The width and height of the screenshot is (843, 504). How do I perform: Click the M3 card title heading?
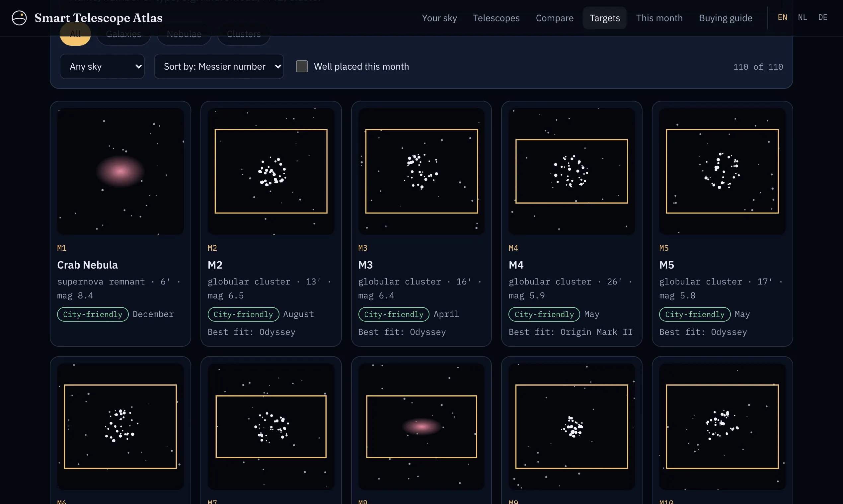tap(365, 265)
